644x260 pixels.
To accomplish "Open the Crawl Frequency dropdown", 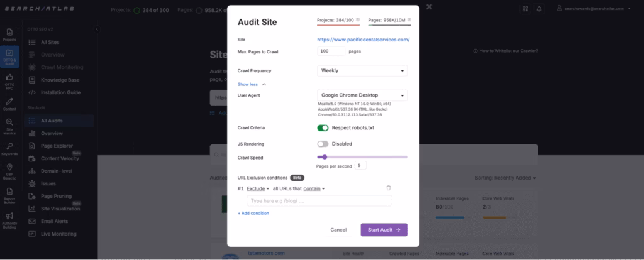I will click(362, 71).
